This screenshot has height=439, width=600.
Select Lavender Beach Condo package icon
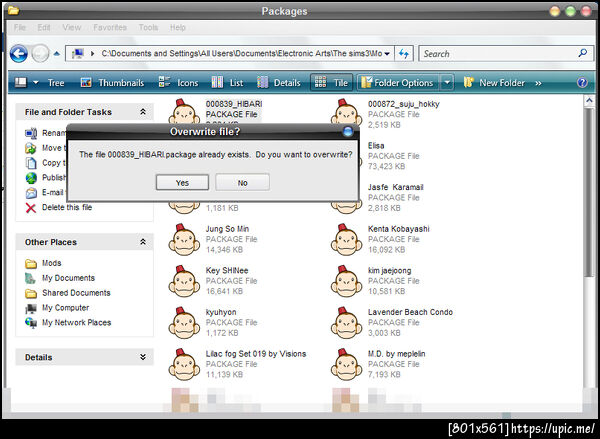tap(346, 323)
